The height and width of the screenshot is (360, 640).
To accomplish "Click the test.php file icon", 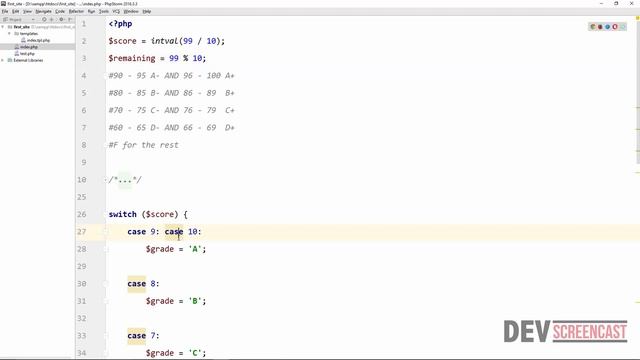I will click(17, 53).
